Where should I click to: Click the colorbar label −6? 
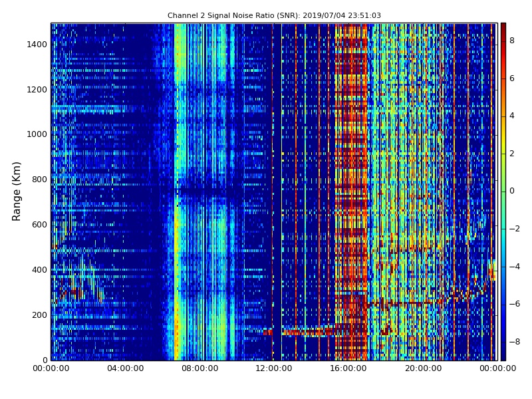(x=515, y=304)
